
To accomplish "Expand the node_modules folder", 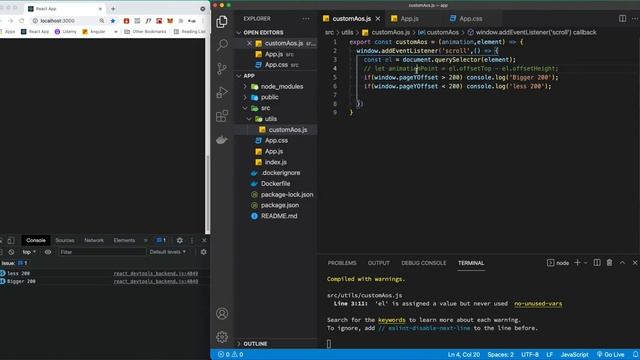I will (245, 87).
